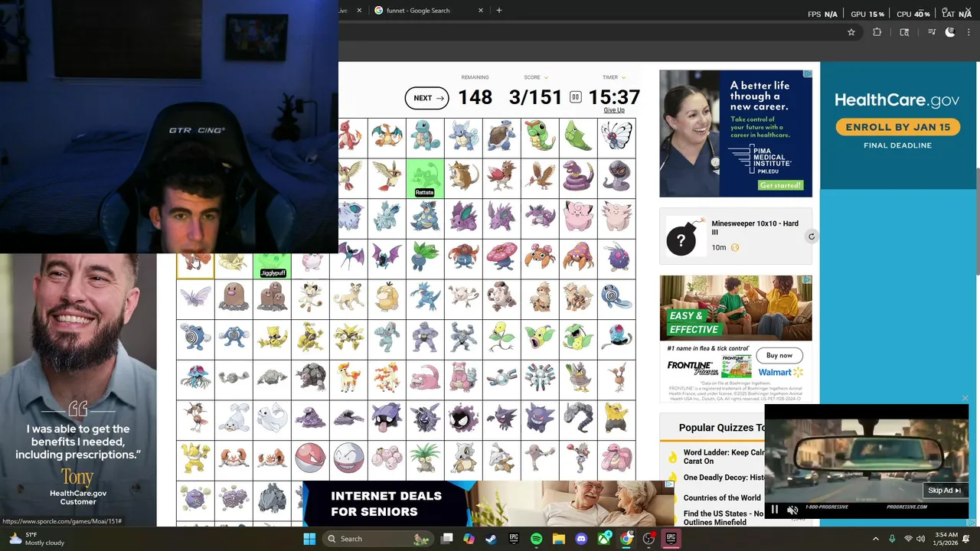Click the green Jigglypuff tile
This screenshot has height=551, width=980.
point(272,265)
